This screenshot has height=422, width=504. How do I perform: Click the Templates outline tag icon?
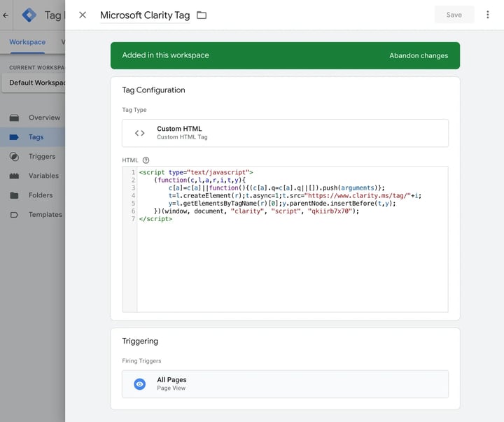coord(14,215)
